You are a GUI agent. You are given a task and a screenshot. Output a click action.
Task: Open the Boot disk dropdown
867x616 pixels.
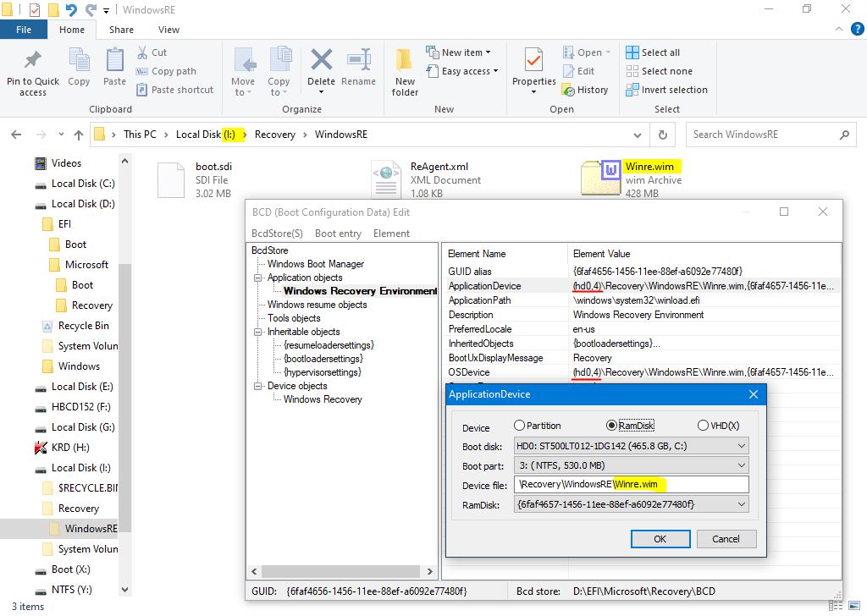click(631, 446)
